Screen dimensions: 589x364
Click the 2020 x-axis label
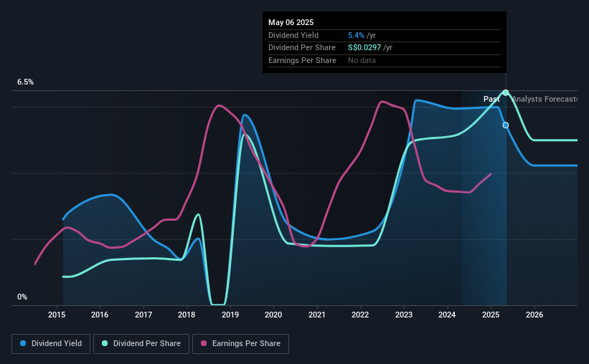point(273,315)
